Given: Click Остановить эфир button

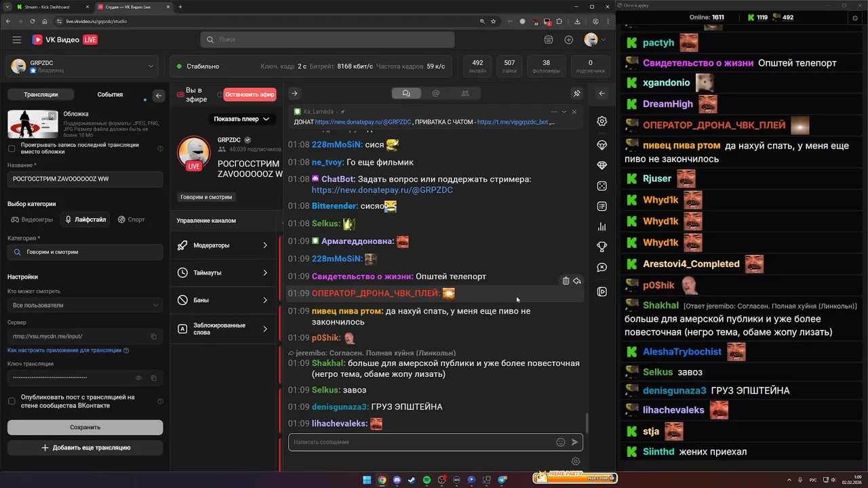Looking at the screenshot, I should 250,94.
